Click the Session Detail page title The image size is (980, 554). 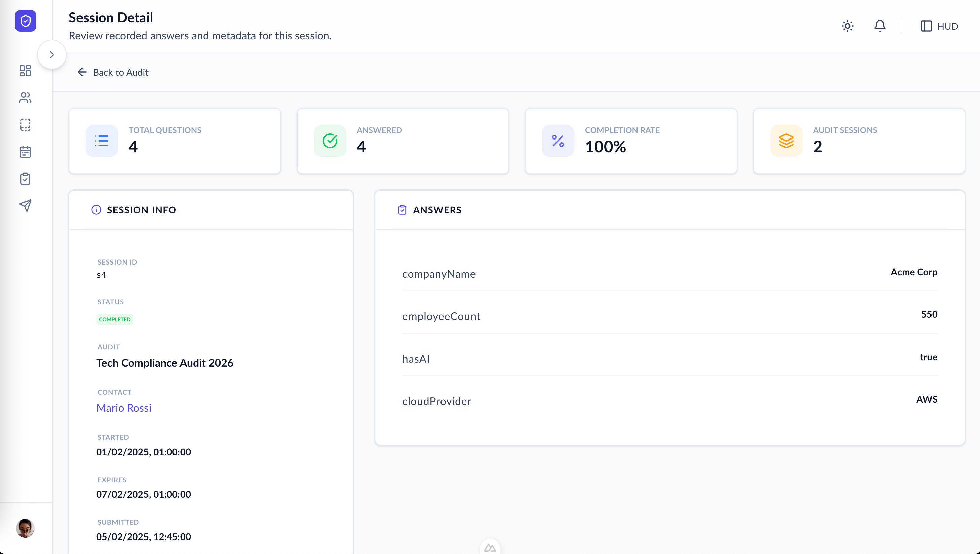coord(111,18)
